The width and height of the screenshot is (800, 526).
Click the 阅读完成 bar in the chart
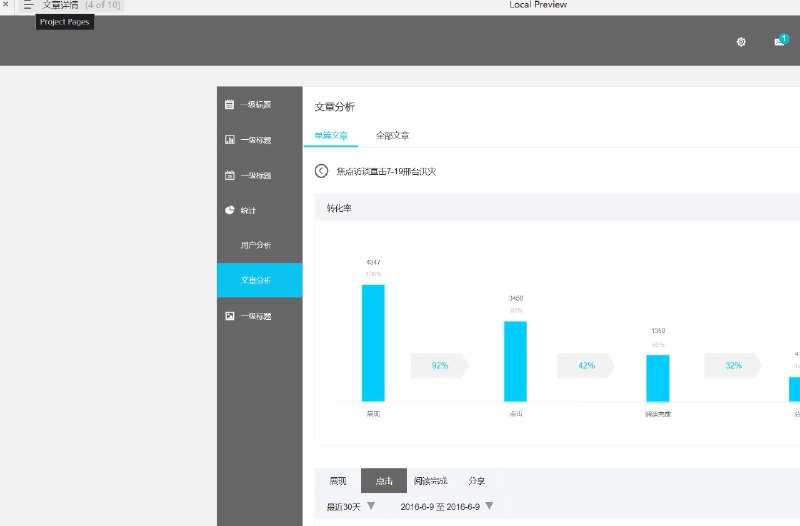point(658,379)
